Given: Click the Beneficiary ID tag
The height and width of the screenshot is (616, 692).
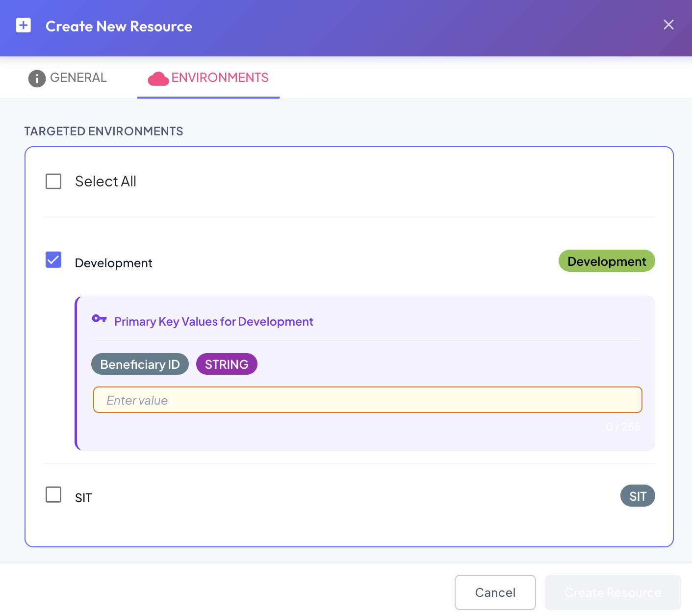Looking at the screenshot, I should click(140, 364).
